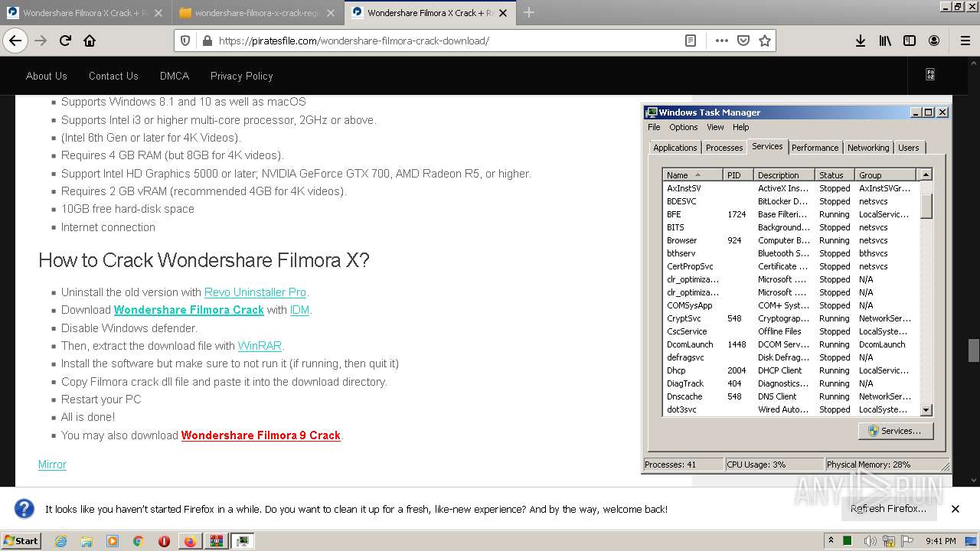
Task: Switch to first Wondershare Filmora browser tab
Action: tap(84, 13)
